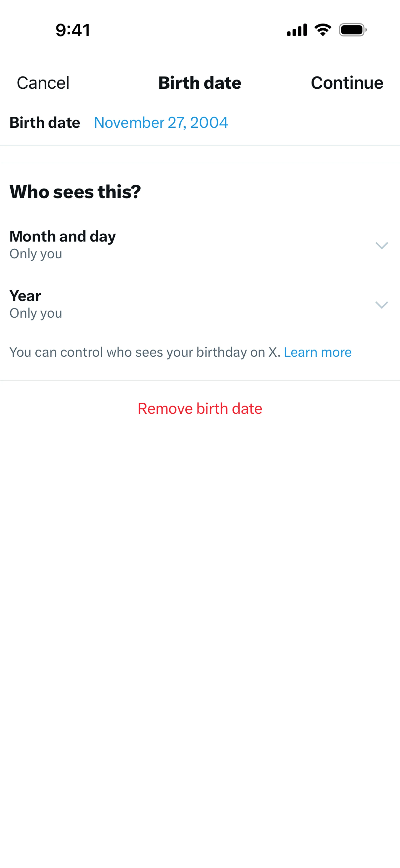
Task: Open the Learn more link
Action: (317, 352)
